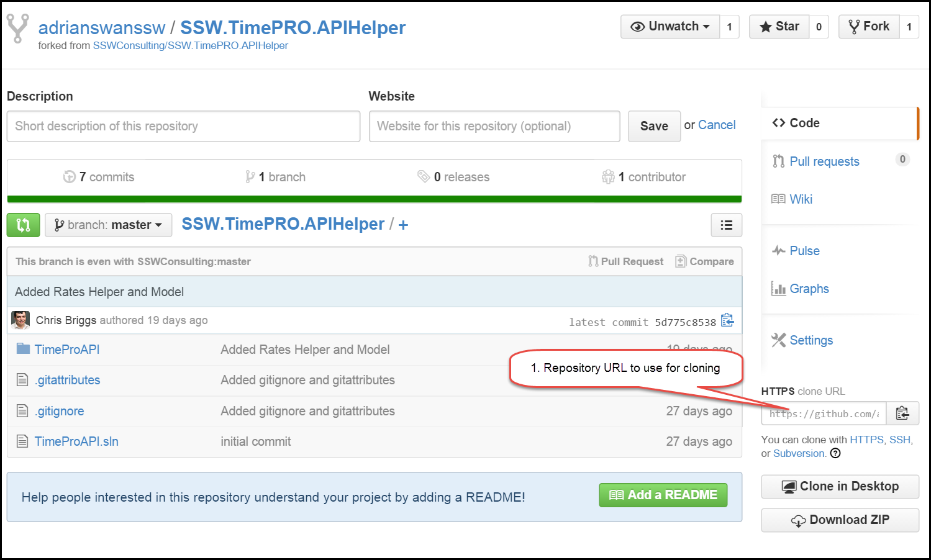Screen dimensions: 931x560
Task: Click Chris Briggs author name
Action: tap(66, 320)
